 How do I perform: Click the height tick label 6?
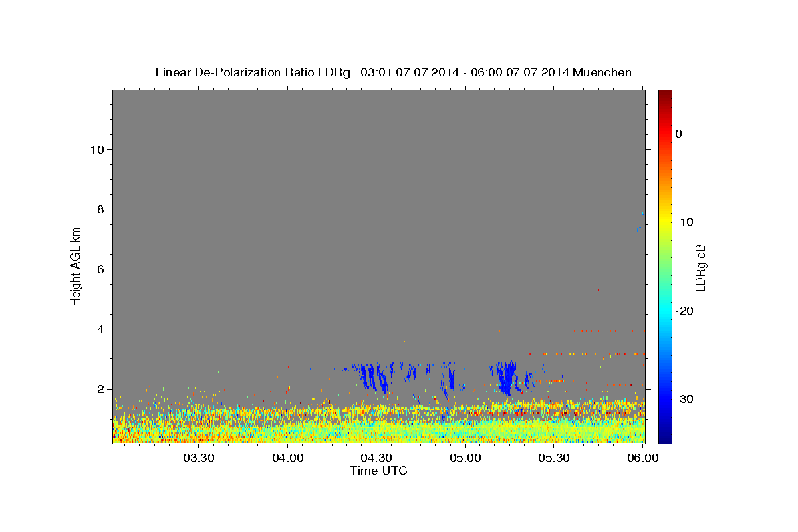coord(100,269)
